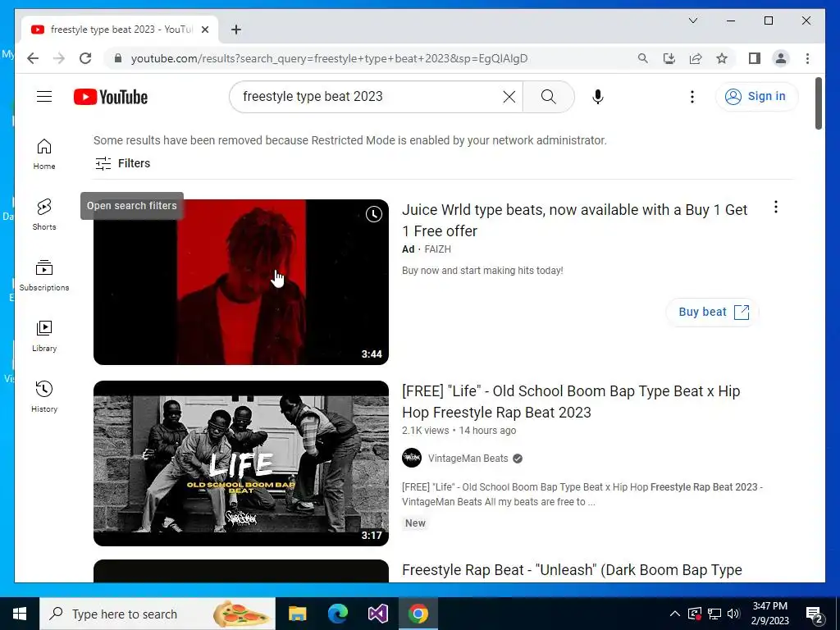Open Visual Studio from the taskbar
Viewport: 840px width, 630px height.
377,614
